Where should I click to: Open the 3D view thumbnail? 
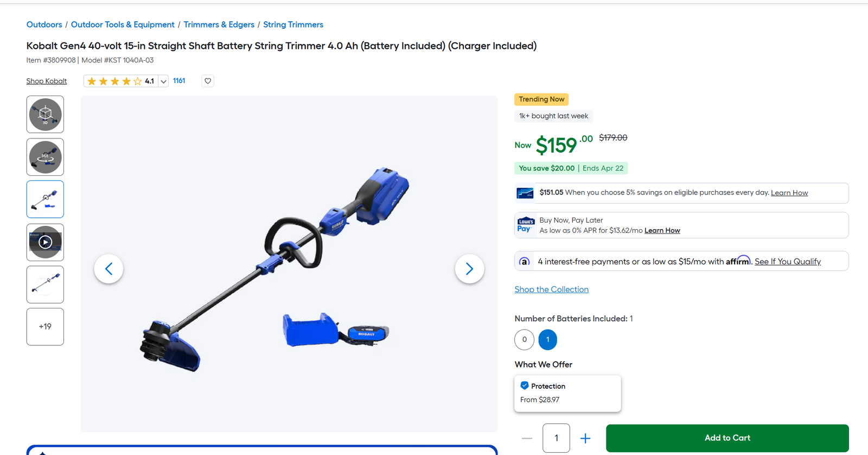(45, 115)
